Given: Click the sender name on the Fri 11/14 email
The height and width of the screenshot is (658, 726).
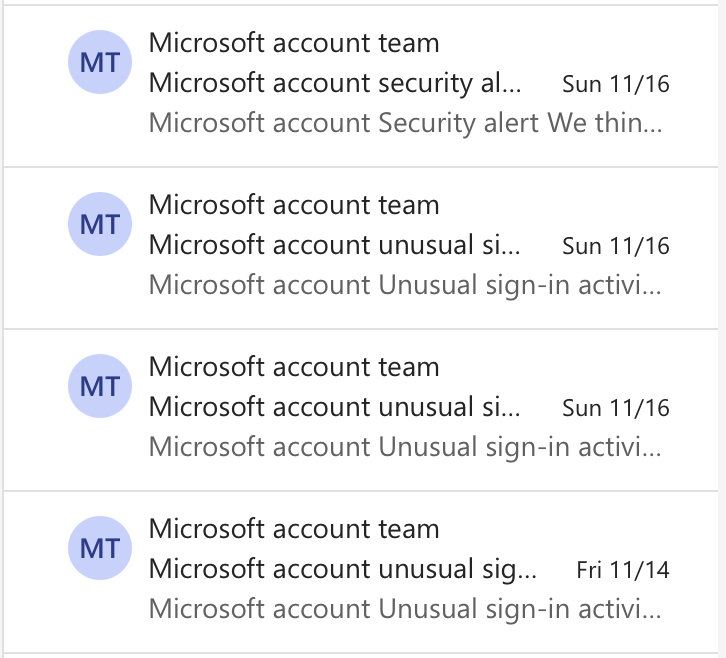Looking at the screenshot, I should point(294,529).
